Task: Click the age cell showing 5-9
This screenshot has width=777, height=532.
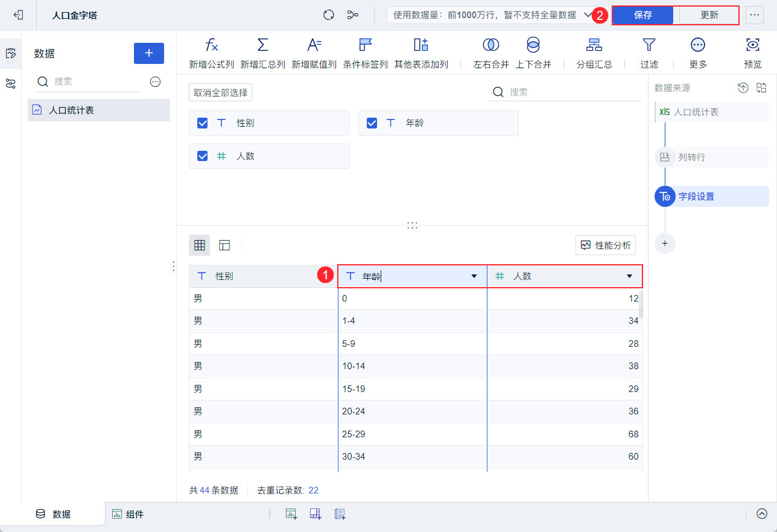Action: 413,344
